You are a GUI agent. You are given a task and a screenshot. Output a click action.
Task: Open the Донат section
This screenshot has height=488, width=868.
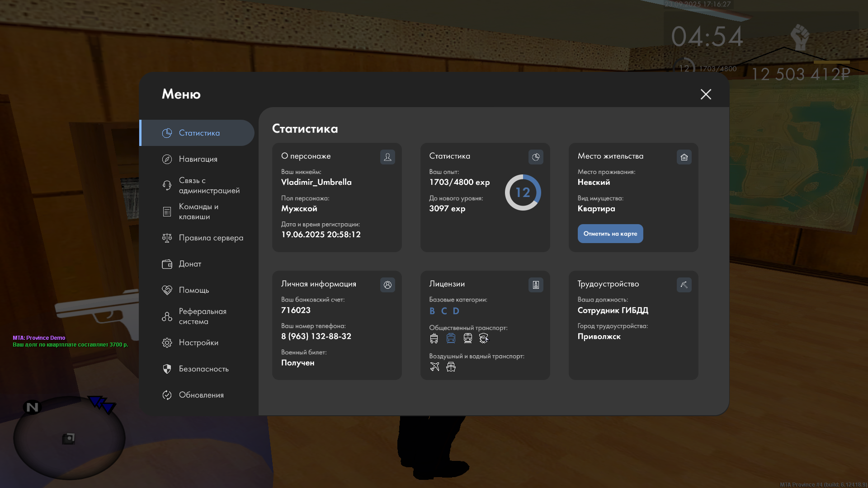(x=190, y=264)
